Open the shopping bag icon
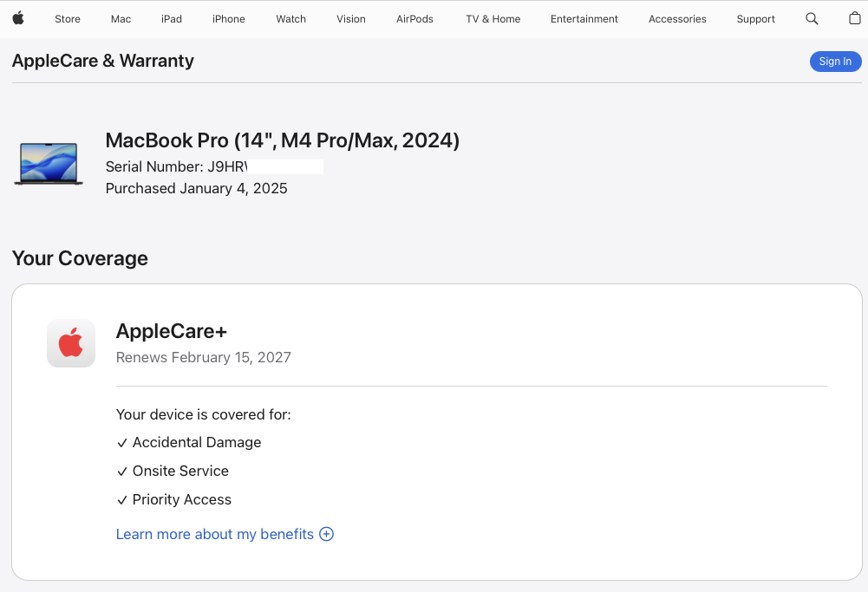 (x=855, y=18)
